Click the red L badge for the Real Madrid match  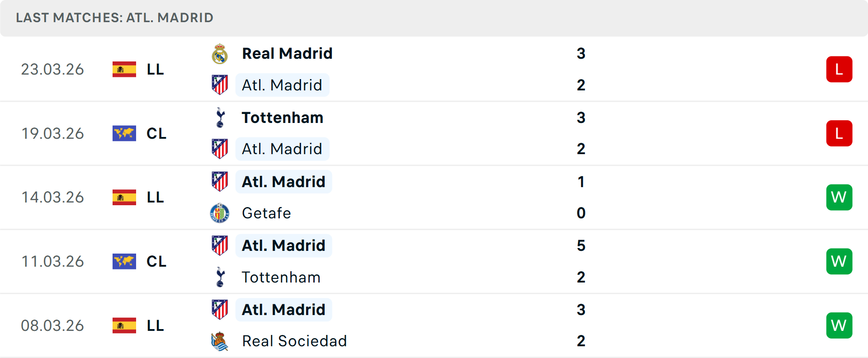click(839, 69)
